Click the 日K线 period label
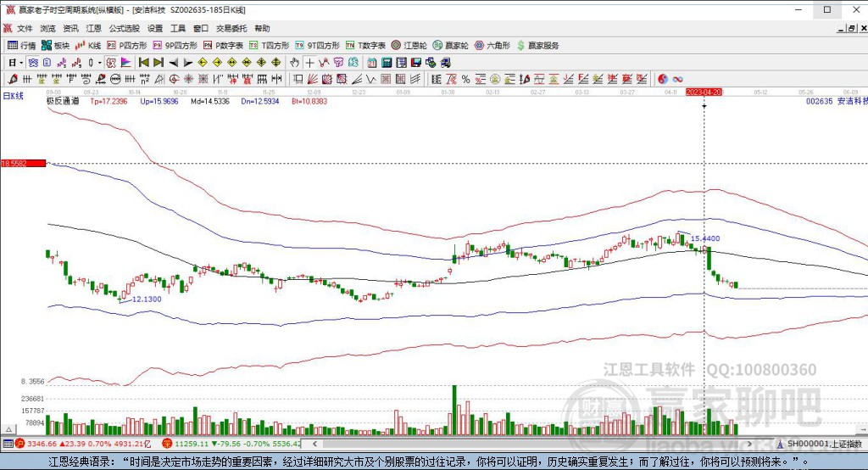Screen dimensions: 868x470 coord(14,96)
